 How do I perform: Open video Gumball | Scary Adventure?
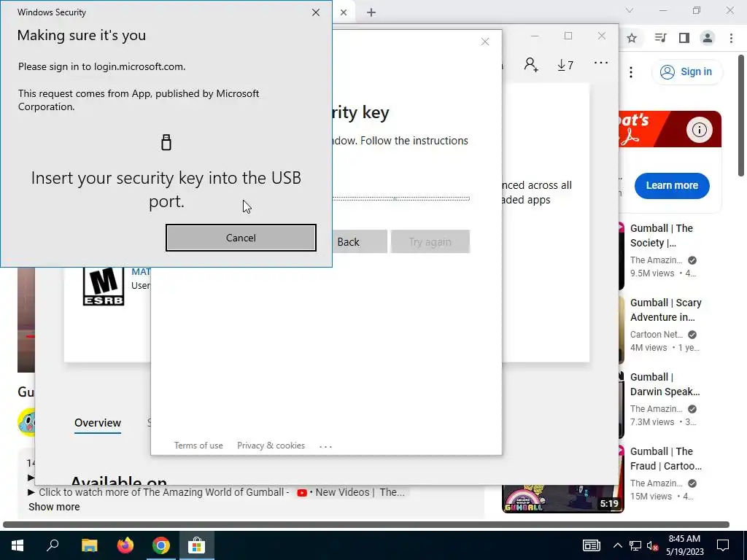[665, 309]
